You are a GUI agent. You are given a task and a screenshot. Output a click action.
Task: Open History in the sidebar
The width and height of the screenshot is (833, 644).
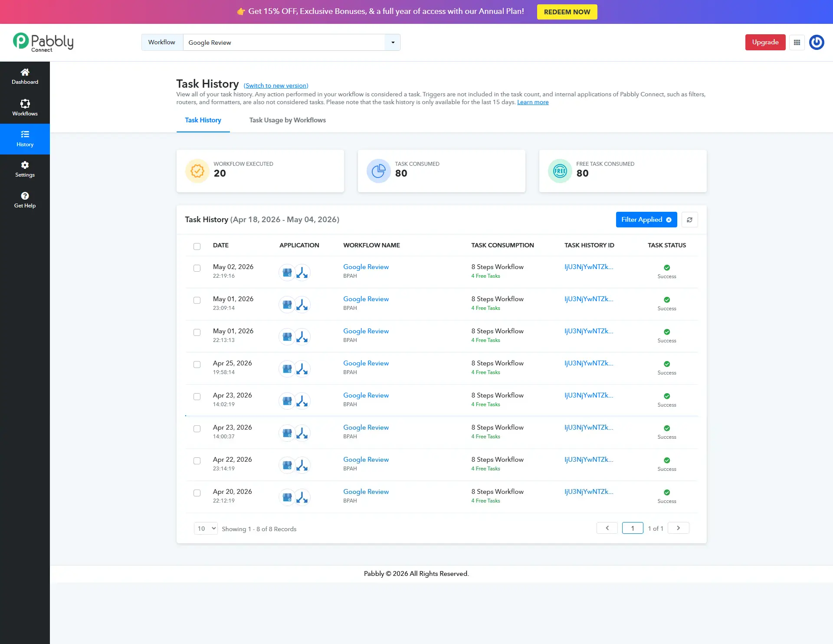pyautogui.click(x=25, y=139)
